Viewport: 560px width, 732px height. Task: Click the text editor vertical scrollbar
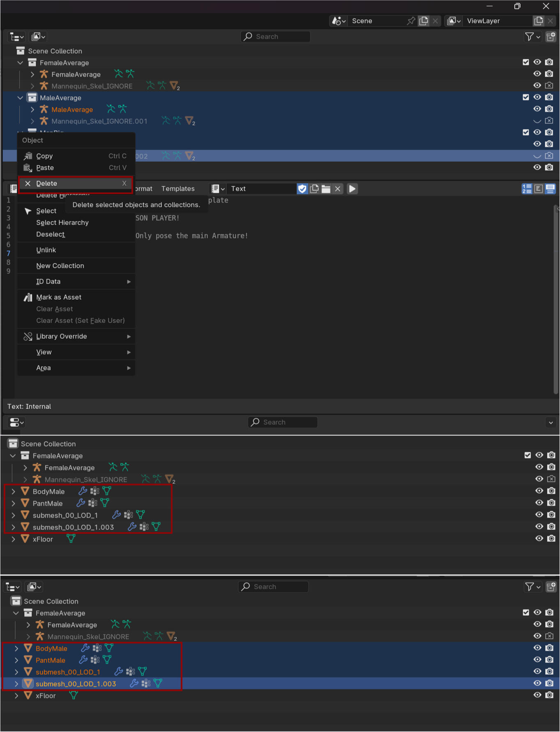click(556, 300)
